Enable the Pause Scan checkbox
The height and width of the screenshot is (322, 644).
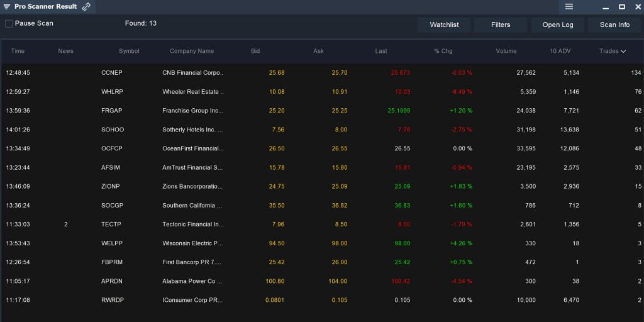coord(9,24)
